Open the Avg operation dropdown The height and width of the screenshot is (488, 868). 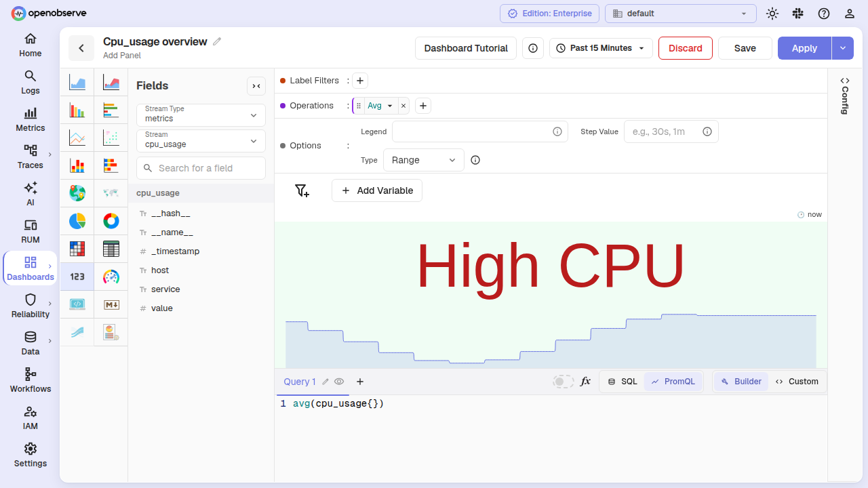coord(380,106)
